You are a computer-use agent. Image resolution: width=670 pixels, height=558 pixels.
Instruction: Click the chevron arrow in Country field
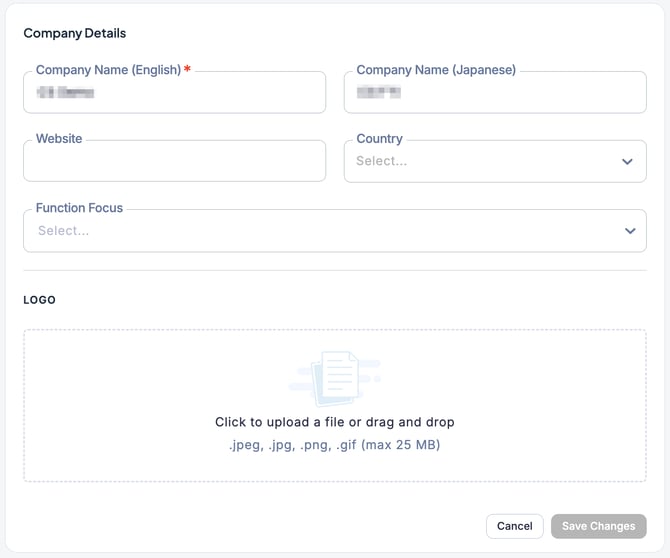[627, 161]
